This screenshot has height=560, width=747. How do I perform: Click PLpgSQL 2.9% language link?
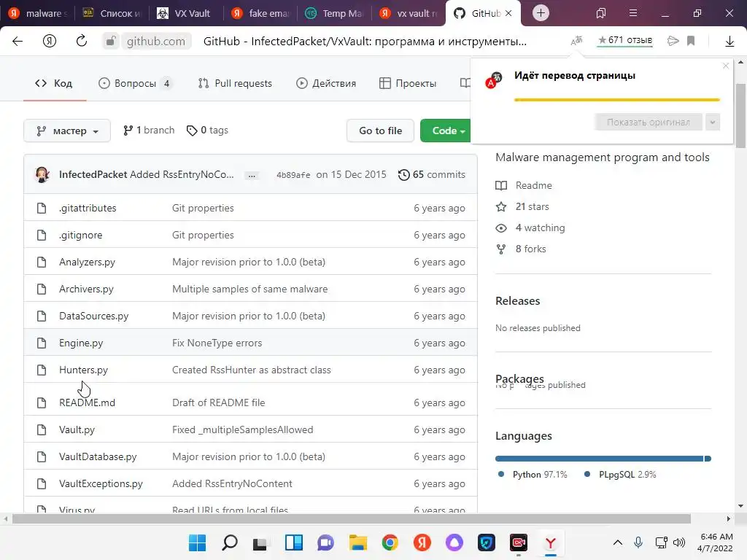point(620,475)
